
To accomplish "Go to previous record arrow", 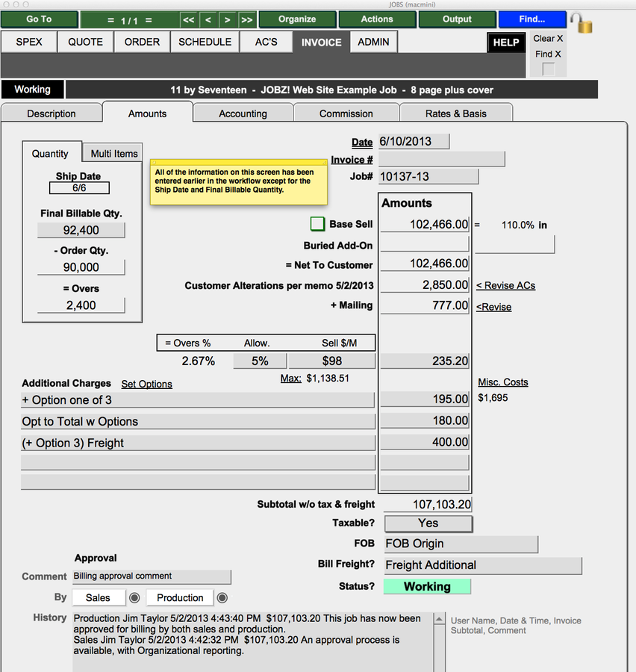I will coord(208,20).
